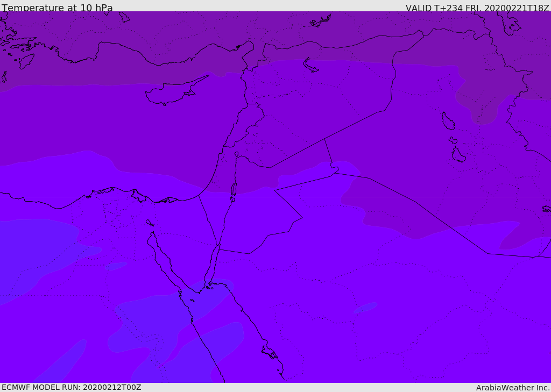Click the 'Temperature at 10 hPa' title
This screenshot has height=392, width=551.
point(57,8)
